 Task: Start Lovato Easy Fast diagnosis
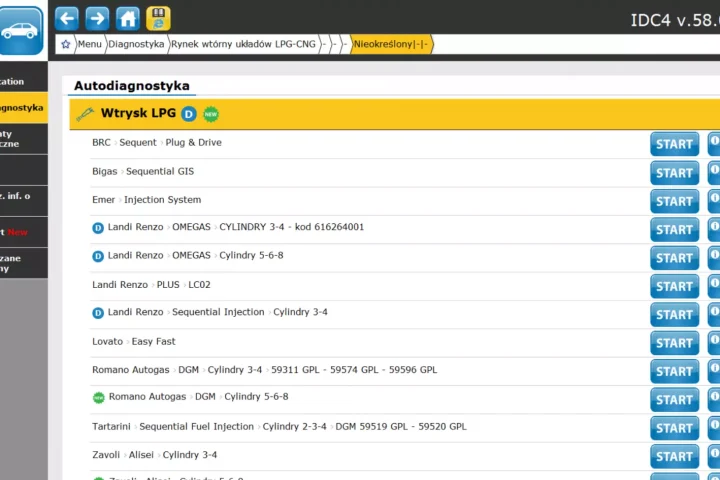click(675, 343)
